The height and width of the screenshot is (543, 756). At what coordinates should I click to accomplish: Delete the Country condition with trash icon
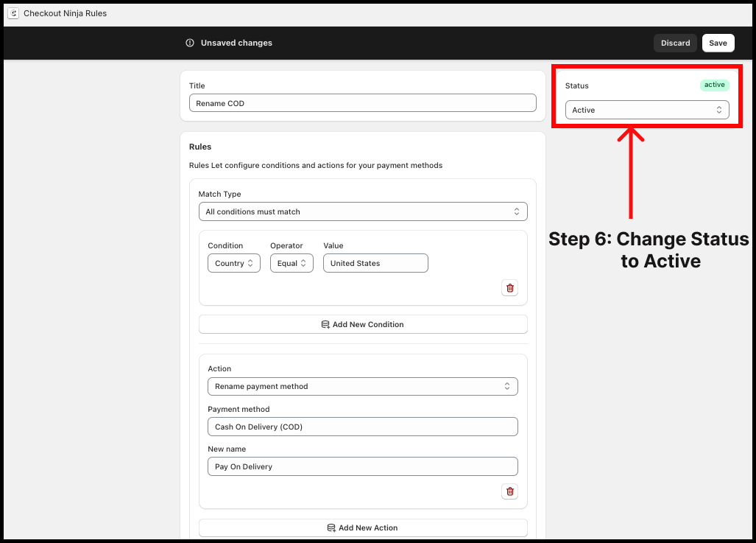coord(509,288)
